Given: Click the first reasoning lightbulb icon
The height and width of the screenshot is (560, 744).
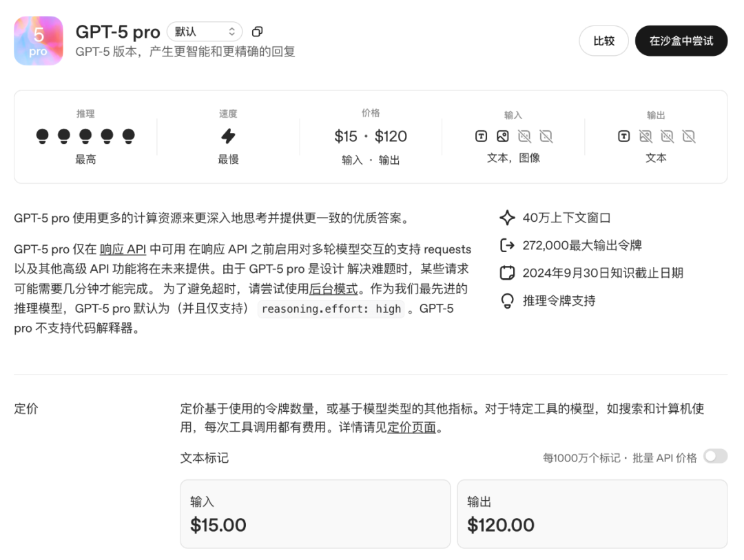Looking at the screenshot, I should (x=43, y=136).
